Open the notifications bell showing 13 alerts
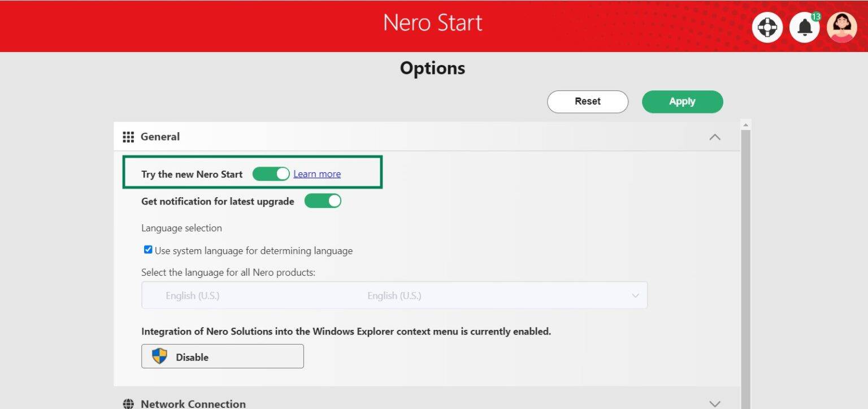868x409 pixels. [x=804, y=27]
